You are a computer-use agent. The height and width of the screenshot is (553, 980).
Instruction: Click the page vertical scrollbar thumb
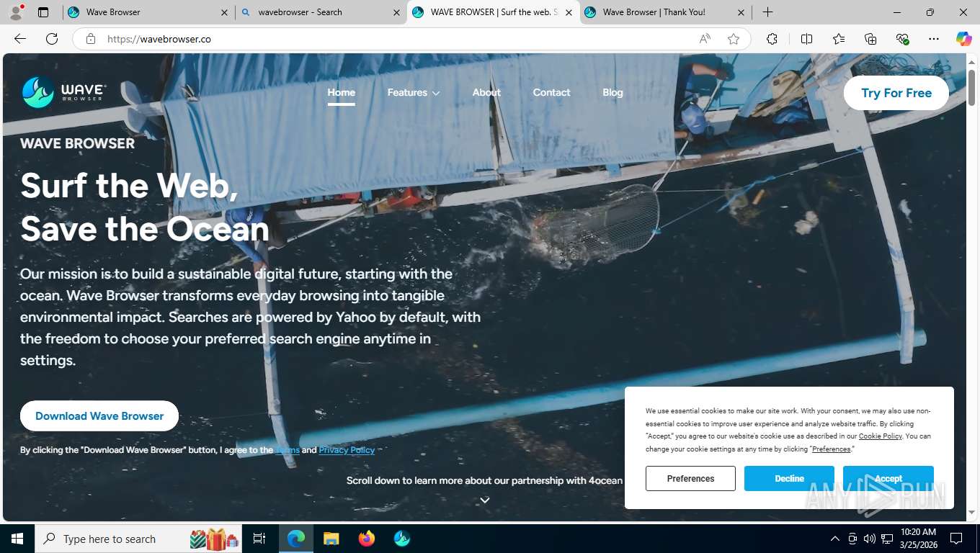(x=972, y=88)
